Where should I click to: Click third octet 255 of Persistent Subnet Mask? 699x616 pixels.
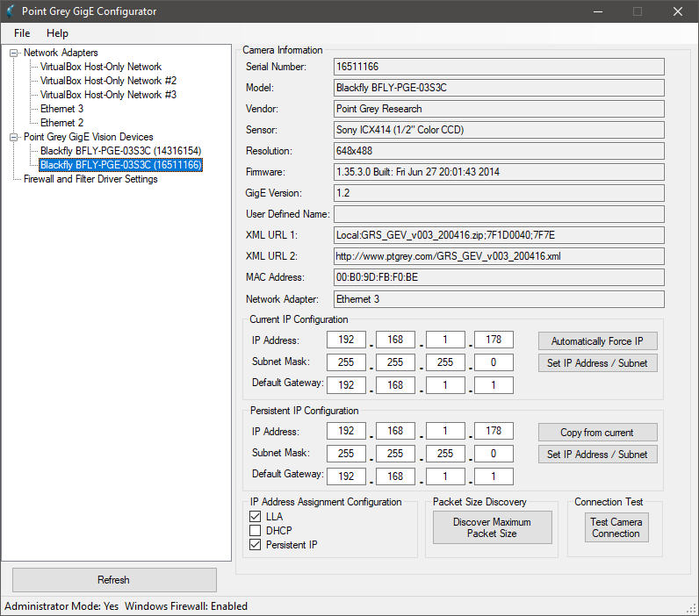pos(445,454)
